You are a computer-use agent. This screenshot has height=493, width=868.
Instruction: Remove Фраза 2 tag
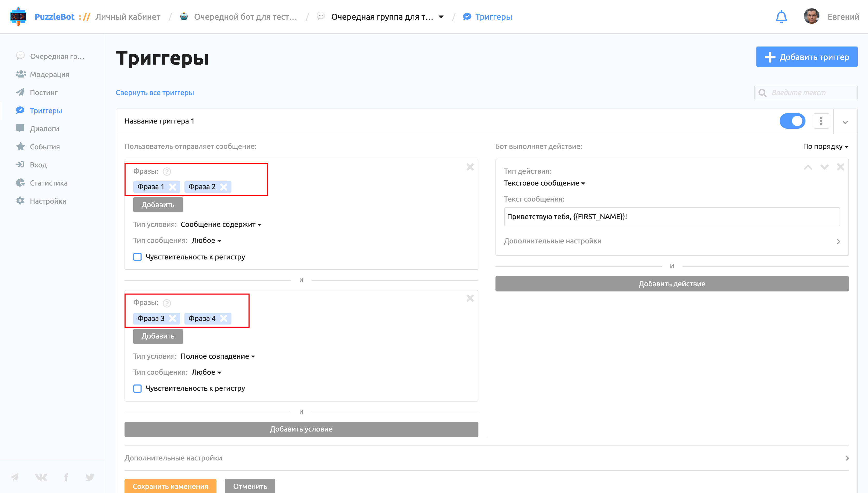point(223,187)
